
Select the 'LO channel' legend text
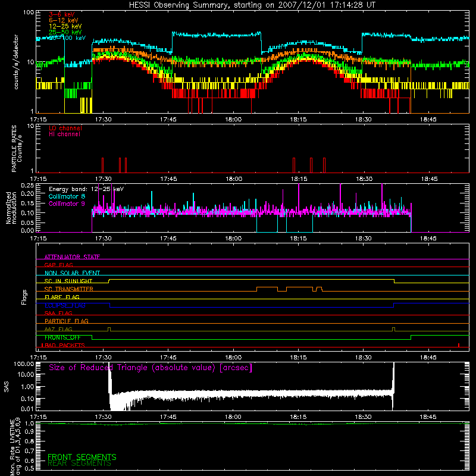point(65,128)
